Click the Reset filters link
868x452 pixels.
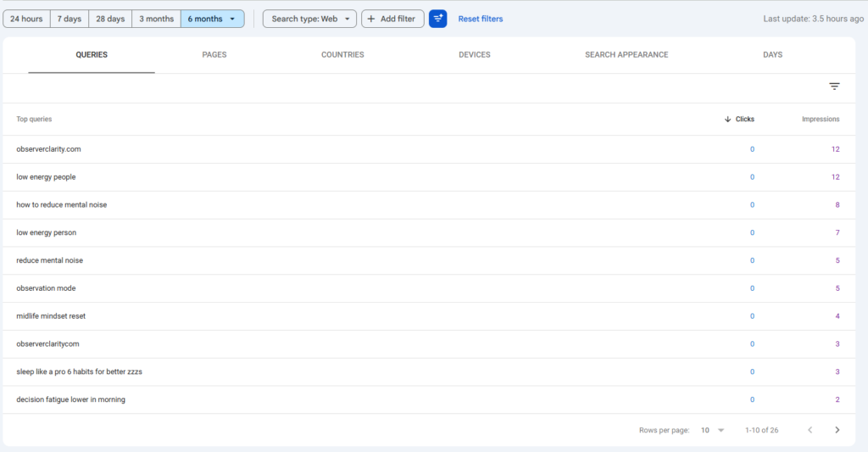(481, 19)
